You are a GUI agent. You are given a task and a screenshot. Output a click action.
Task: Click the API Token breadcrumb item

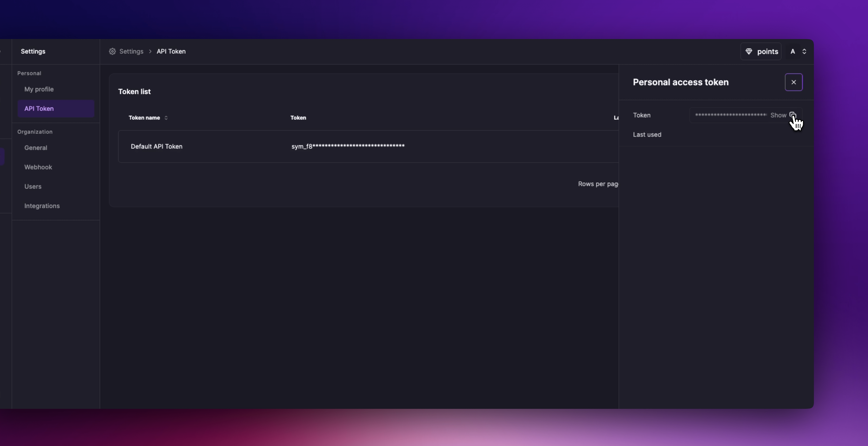(171, 51)
